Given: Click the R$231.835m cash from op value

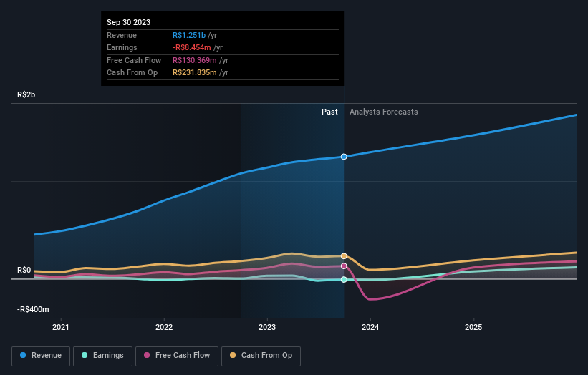Looking at the screenshot, I should click(195, 73).
